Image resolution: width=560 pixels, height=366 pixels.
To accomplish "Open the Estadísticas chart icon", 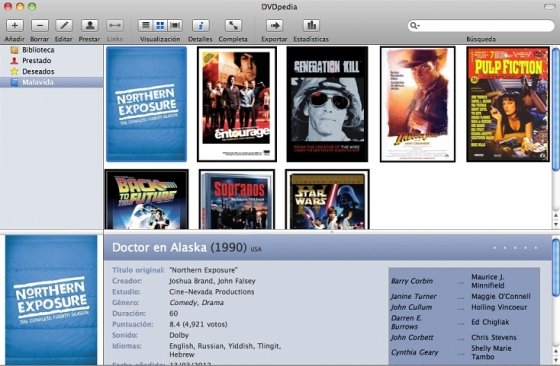I will pyautogui.click(x=311, y=25).
